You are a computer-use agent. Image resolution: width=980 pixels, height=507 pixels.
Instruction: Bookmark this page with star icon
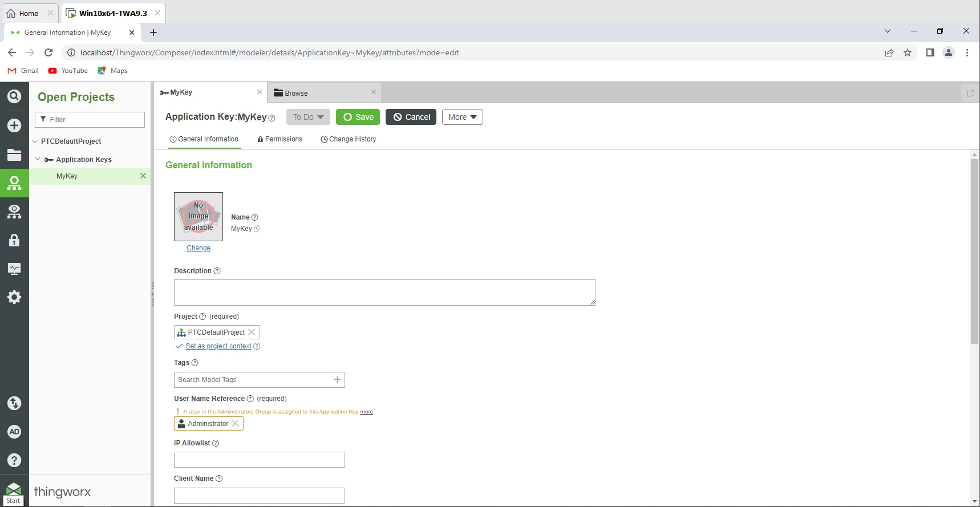click(908, 52)
